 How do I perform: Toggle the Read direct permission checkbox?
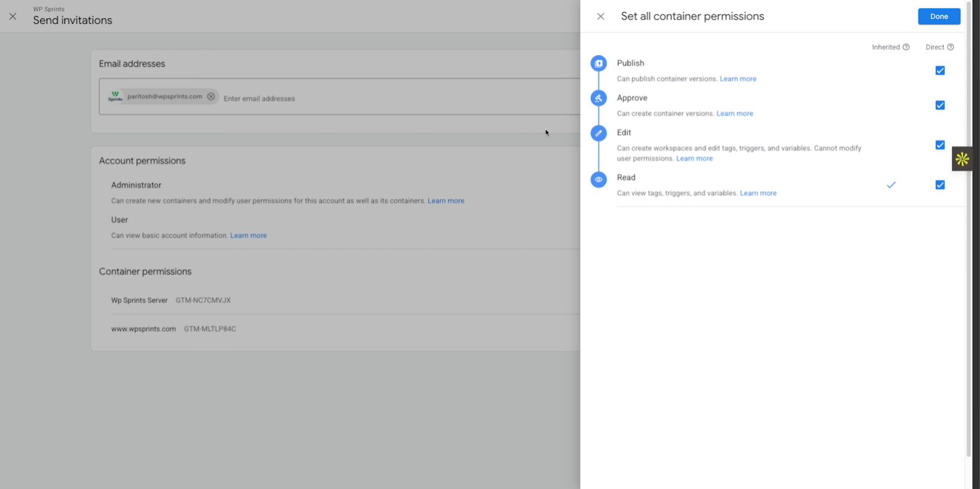pyautogui.click(x=940, y=185)
